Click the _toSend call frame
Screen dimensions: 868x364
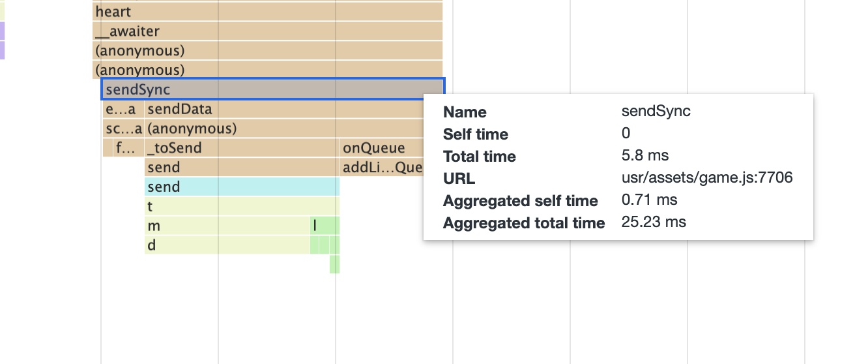click(242, 148)
